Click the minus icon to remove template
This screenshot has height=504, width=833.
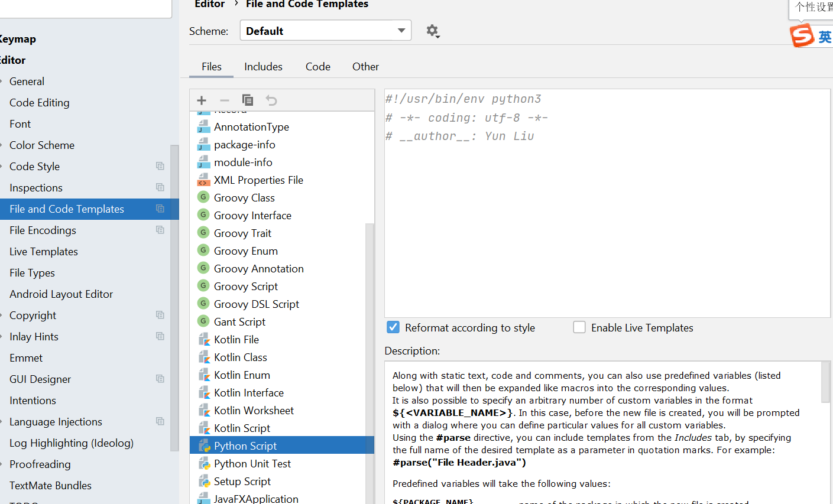[224, 100]
